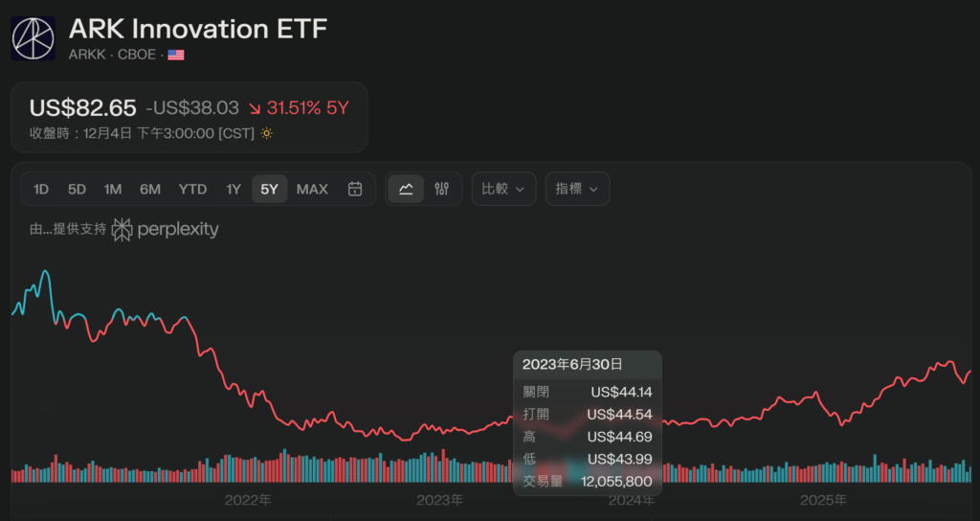The width and height of the screenshot is (980, 521).
Task: Switch to MAX time range
Action: [x=312, y=189]
